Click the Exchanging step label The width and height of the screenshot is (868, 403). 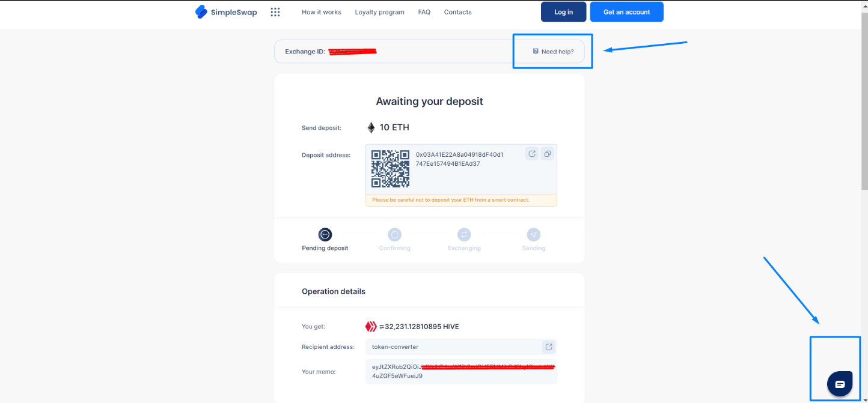tap(464, 248)
